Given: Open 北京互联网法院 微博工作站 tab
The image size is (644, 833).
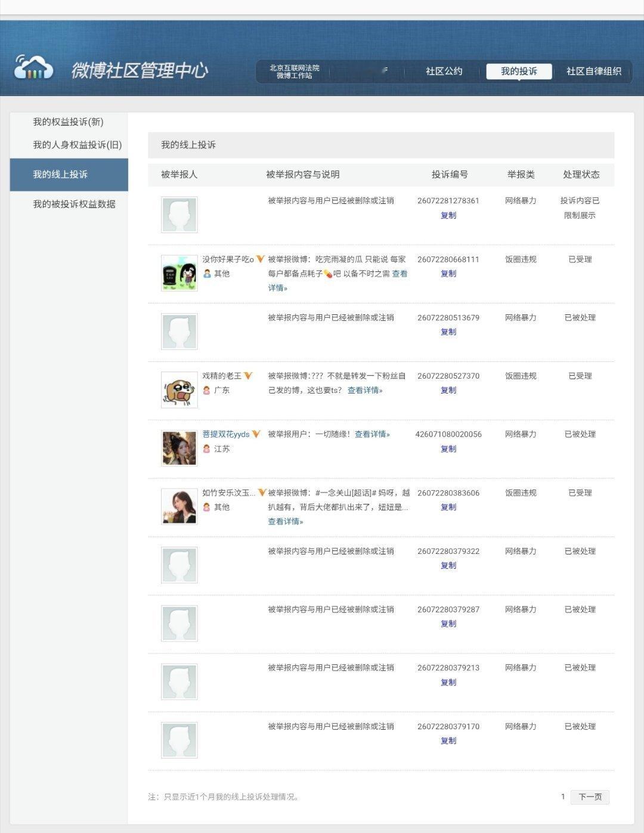Looking at the screenshot, I should point(294,72).
